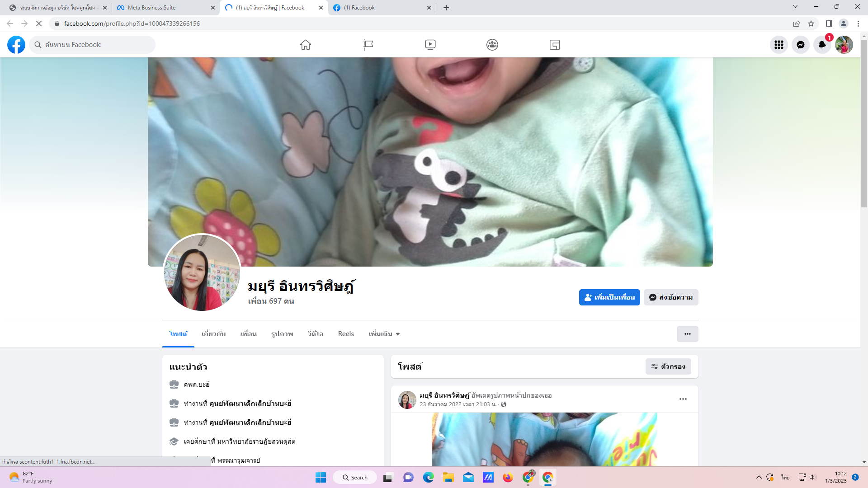Open the Facebook menu grid icon
868x488 pixels.
click(x=778, y=45)
